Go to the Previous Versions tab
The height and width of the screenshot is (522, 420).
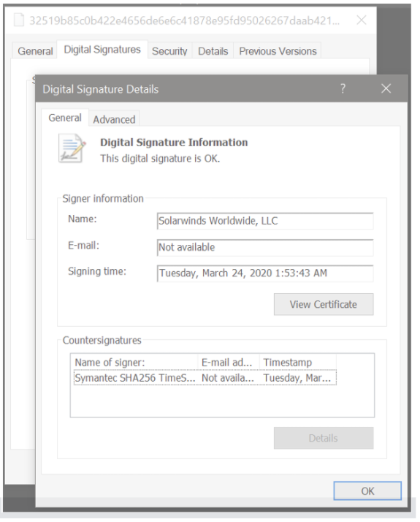click(278, 51)
